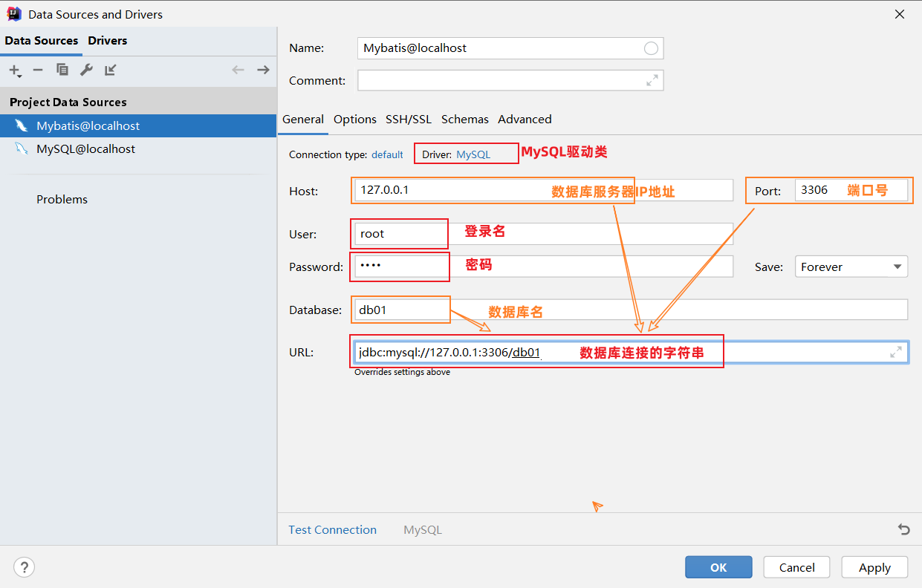Open the default connection type dropdown
922x588 pixels.
(x=387, y=154)
